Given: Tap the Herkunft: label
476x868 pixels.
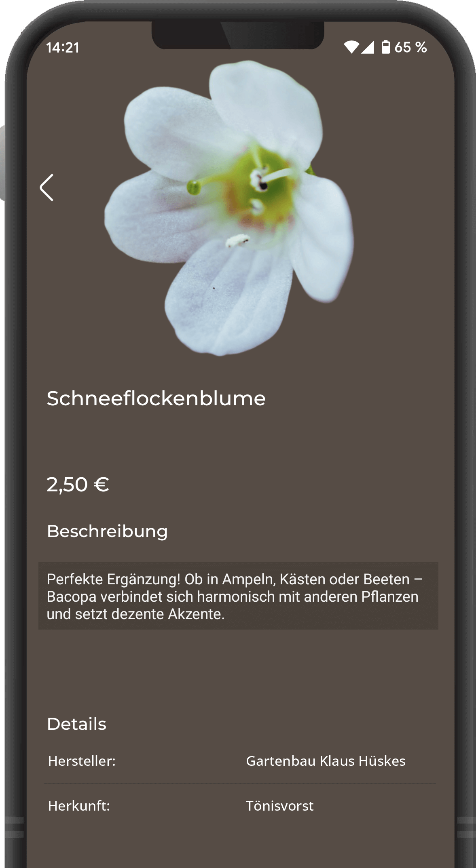Looking at the screenshot, I should click(79, 806).
